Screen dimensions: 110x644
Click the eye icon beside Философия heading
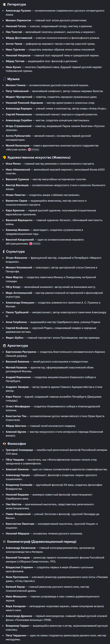(4, 443)
